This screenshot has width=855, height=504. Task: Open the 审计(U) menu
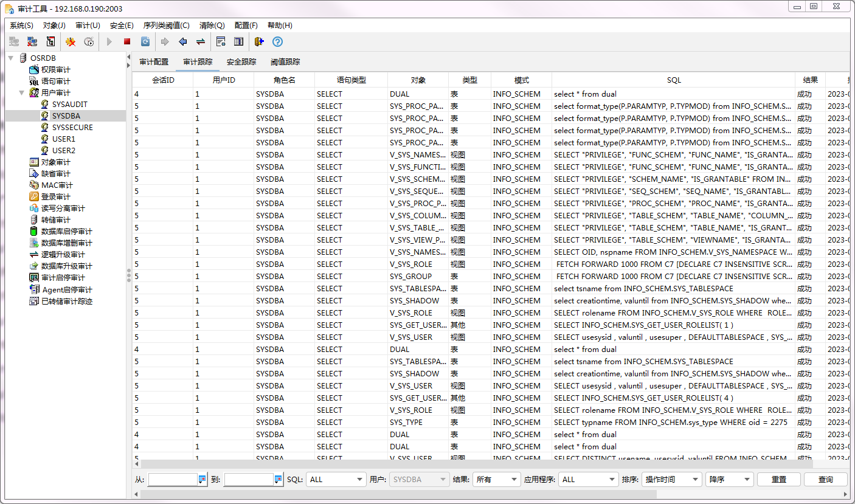coord(88,26)
